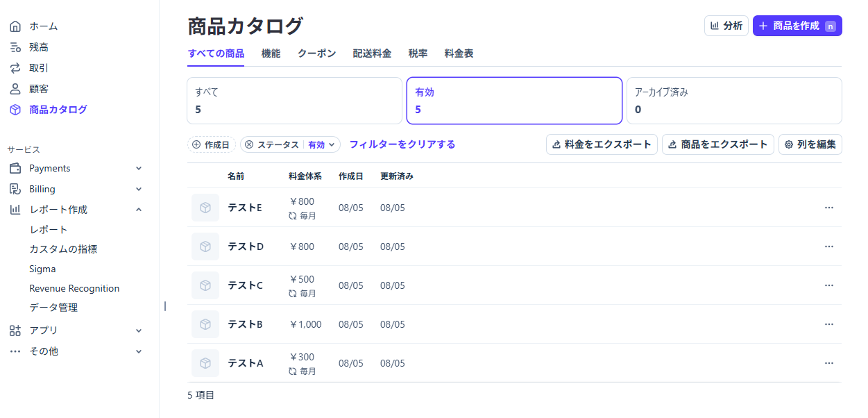
Task: Click the 作成日 column header
Action: [351, 176]
